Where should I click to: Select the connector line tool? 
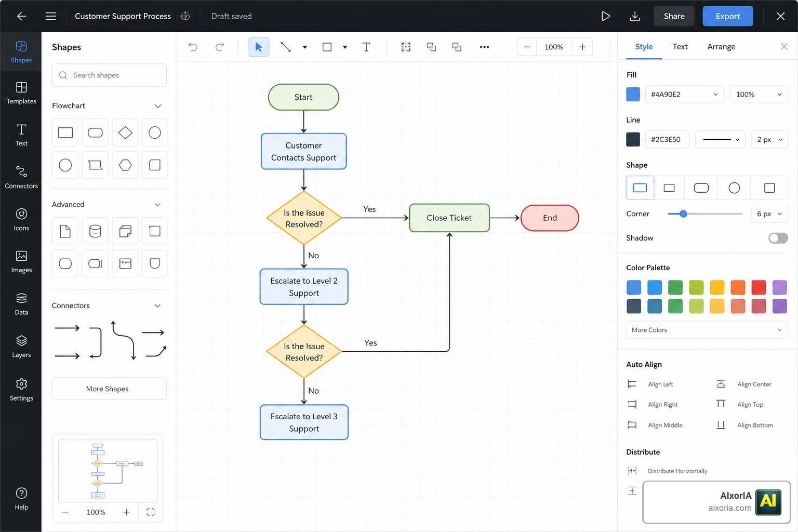click(286, 47)
